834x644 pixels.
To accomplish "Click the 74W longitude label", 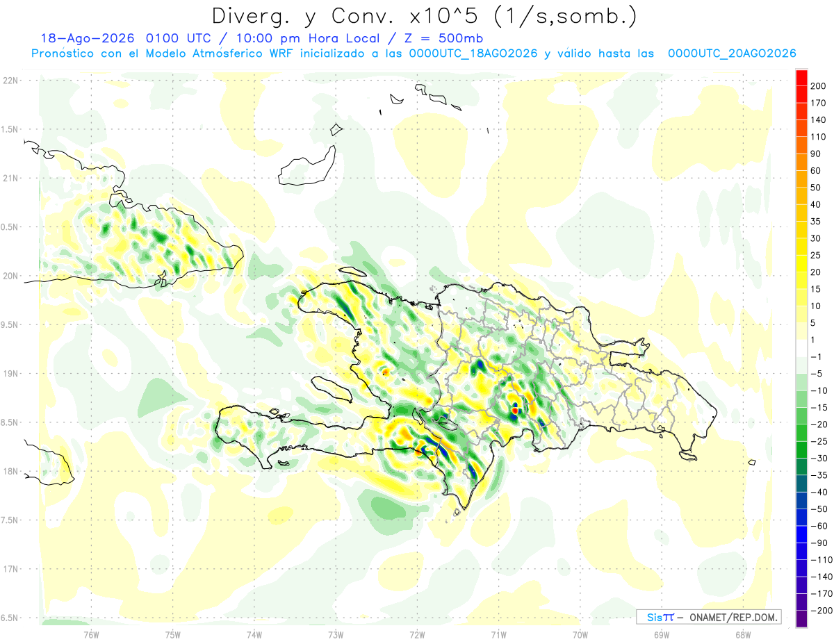I will (x=254, y=634).
